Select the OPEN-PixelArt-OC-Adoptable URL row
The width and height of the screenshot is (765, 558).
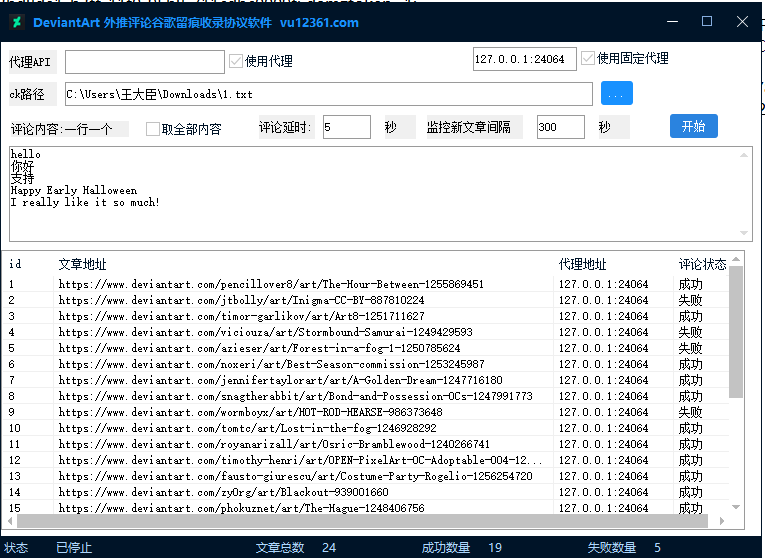tap(366, 460)
